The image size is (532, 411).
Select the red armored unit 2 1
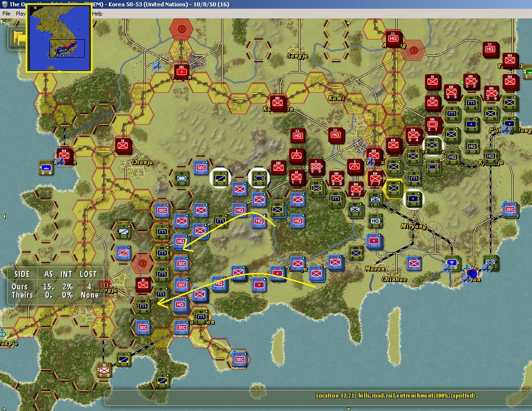point(433,124)
